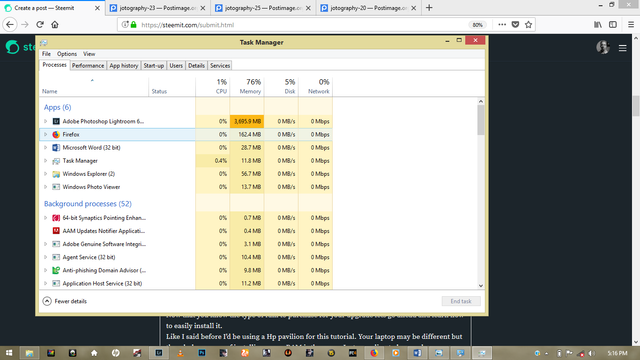
Task: Open Photoshop from the taskbar
Action: 202,353
